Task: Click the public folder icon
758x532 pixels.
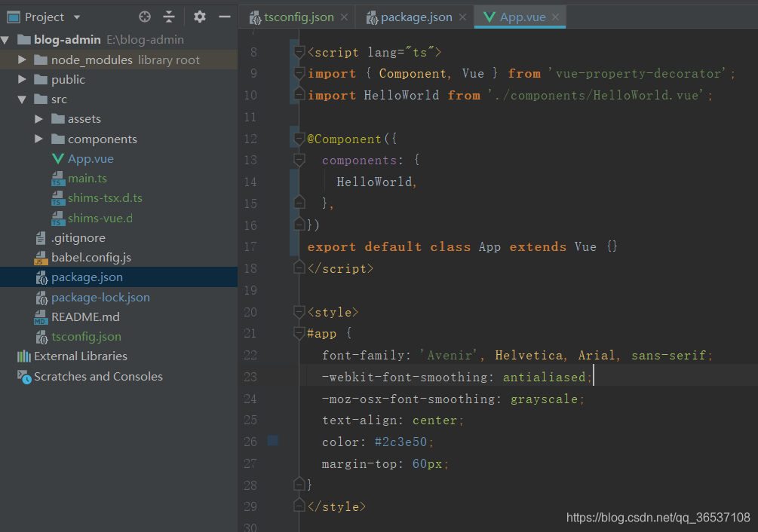Action: (x=41, y=80)
